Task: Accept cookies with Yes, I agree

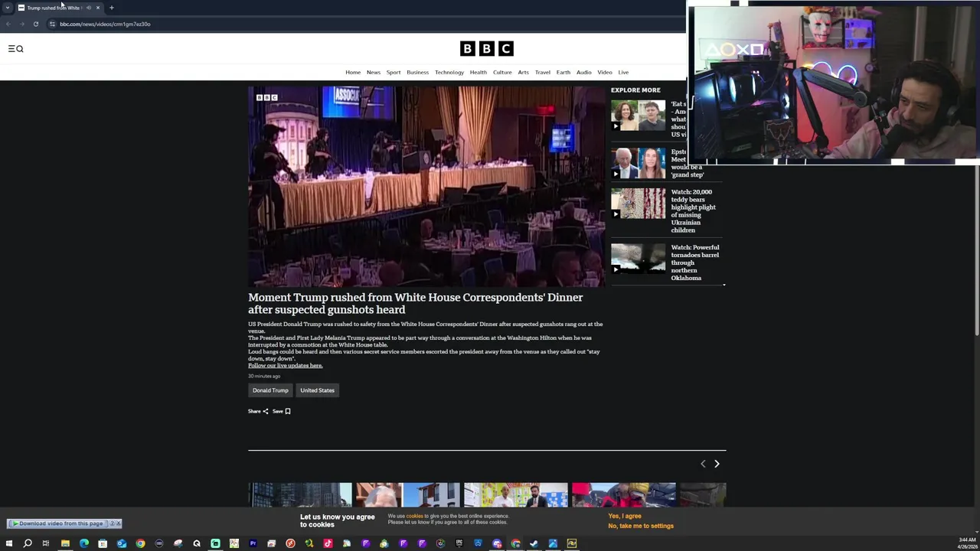Action: (625, 517)
